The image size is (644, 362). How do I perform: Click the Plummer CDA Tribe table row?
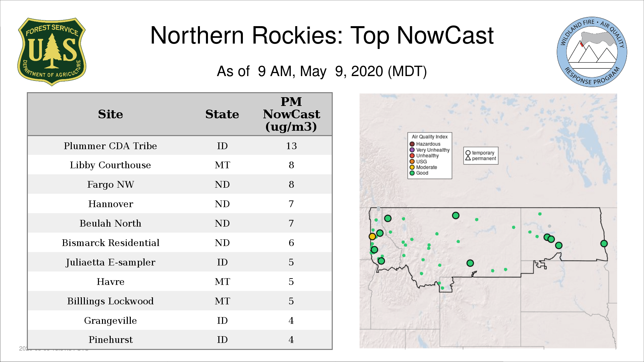click(110, 146)
